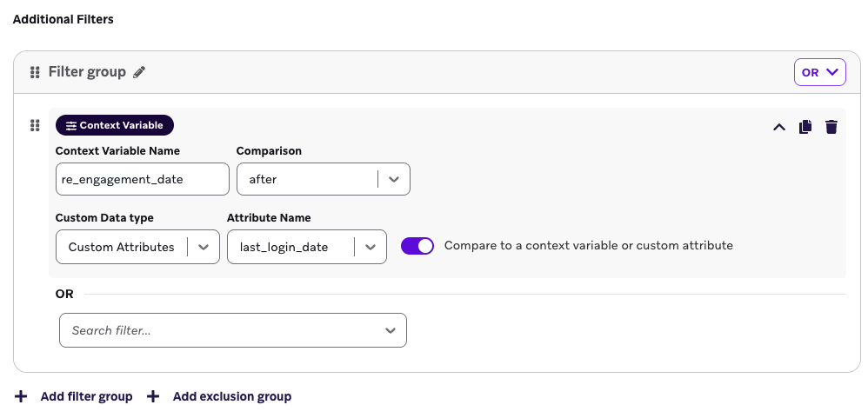Delete the Context Variable filter with trash icon
The image size is (868, 418).
831,127
